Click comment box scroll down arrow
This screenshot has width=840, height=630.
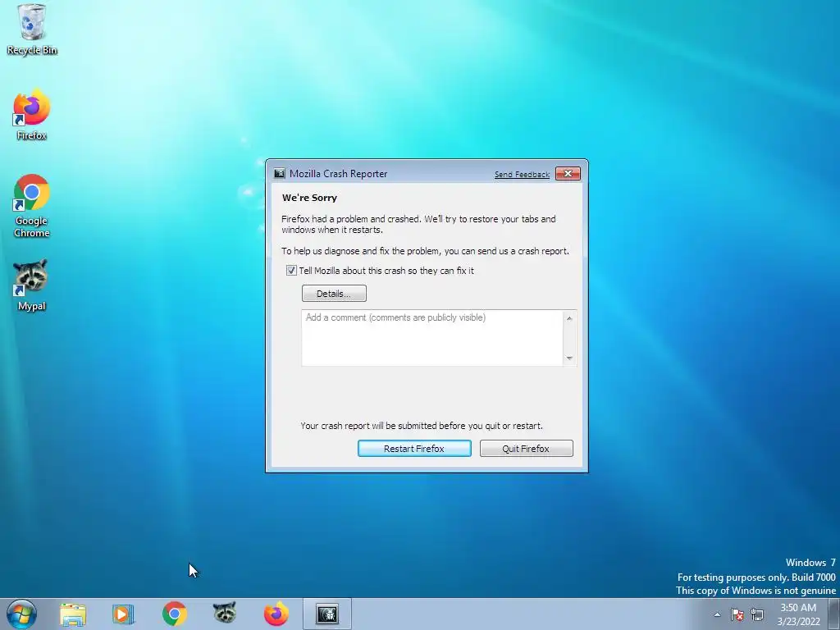(x=569, y=358)
